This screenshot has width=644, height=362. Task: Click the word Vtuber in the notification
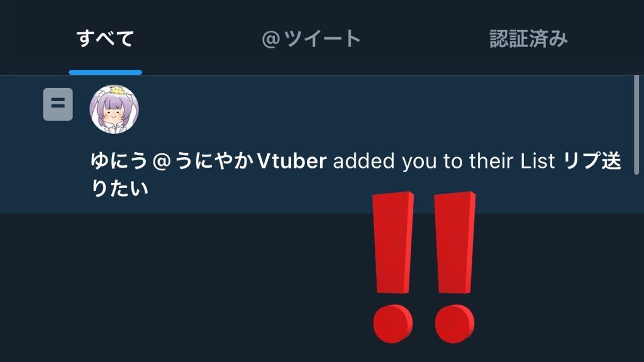tap(292, 160)
